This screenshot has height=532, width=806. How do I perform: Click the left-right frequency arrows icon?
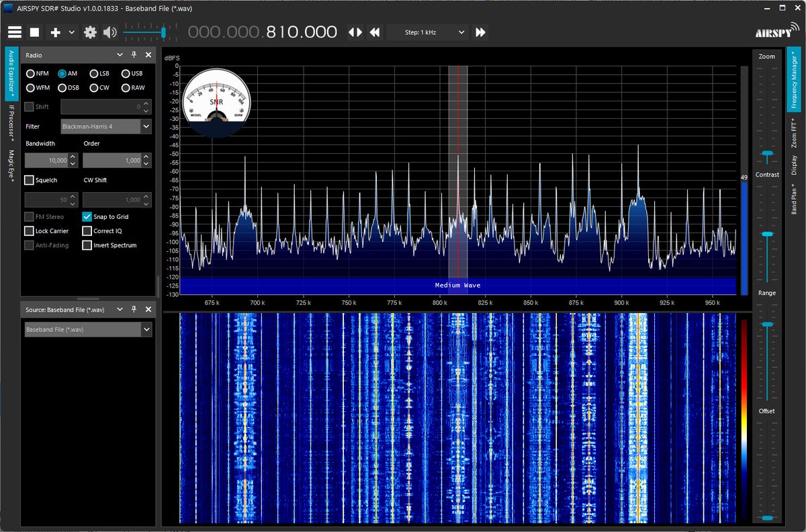coord(355,32)
